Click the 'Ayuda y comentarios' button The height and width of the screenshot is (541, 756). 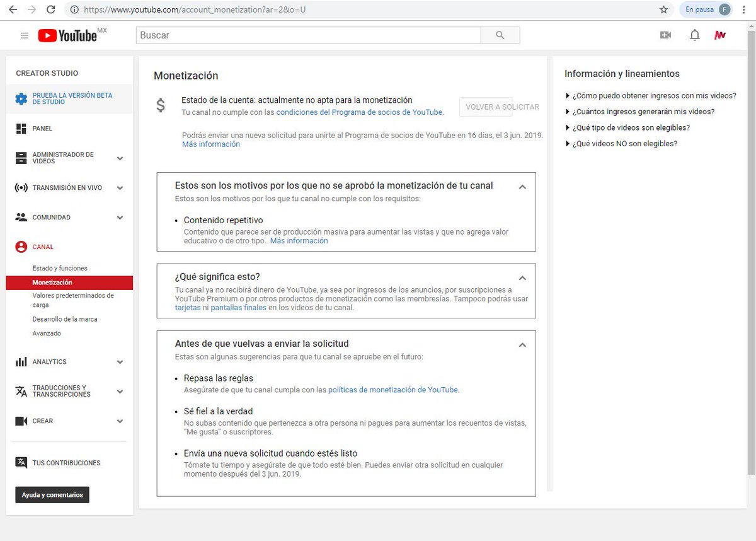pos(52,495)
